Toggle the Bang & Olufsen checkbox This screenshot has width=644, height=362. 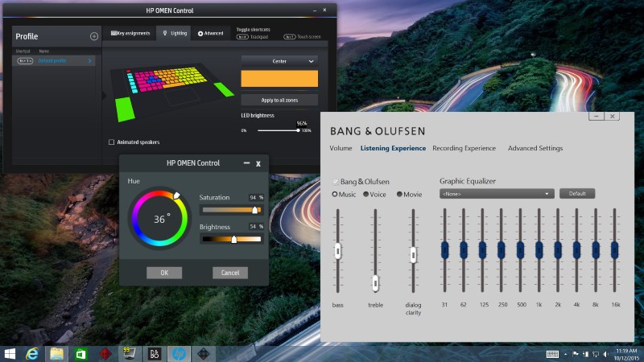pyautogui.click(x=336, y=182)
